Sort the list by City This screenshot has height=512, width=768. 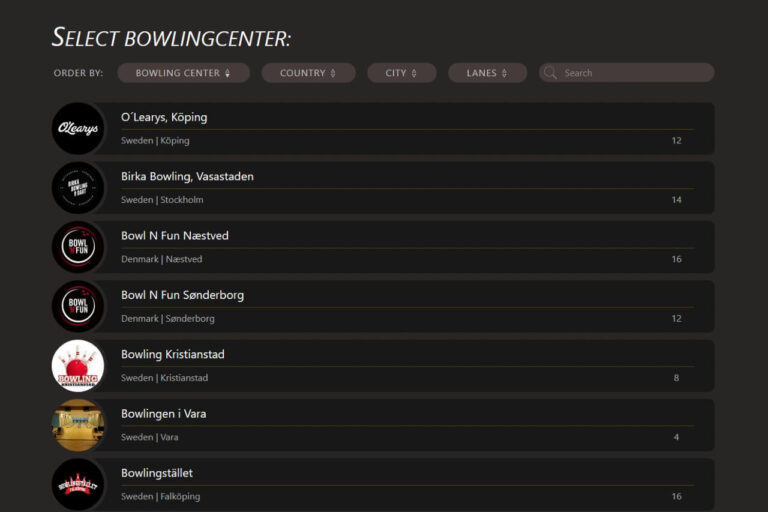pos(402,73)
